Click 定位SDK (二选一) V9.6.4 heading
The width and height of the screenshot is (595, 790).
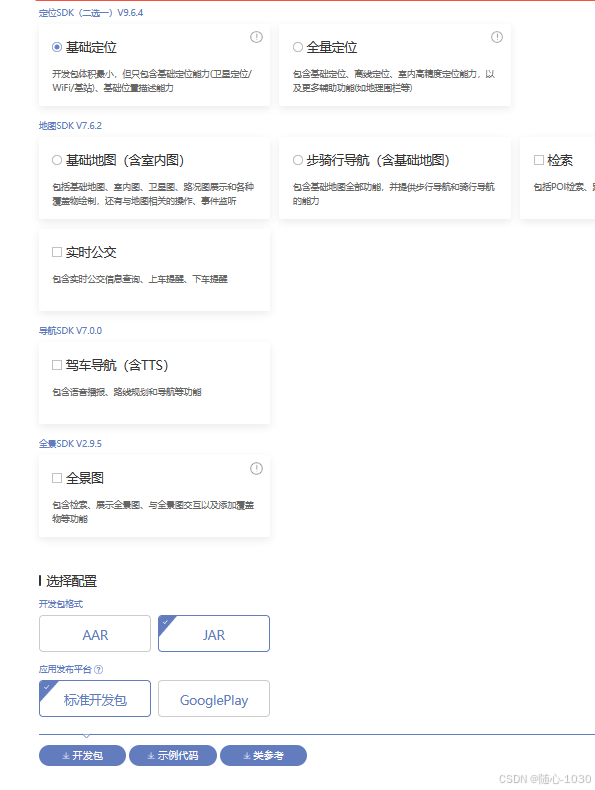[91, 13]
